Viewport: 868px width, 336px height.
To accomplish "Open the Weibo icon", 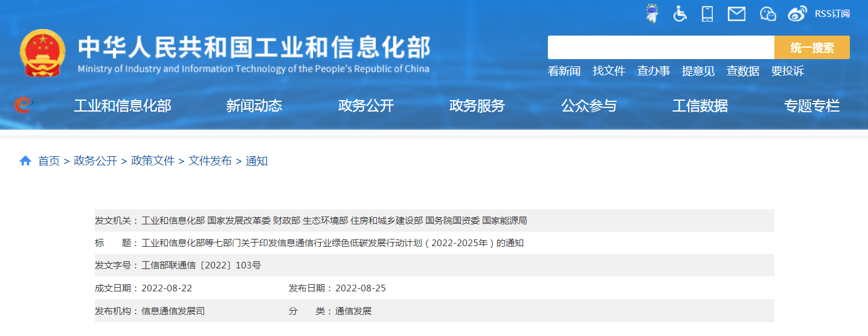I will click(x=797, y=13).
